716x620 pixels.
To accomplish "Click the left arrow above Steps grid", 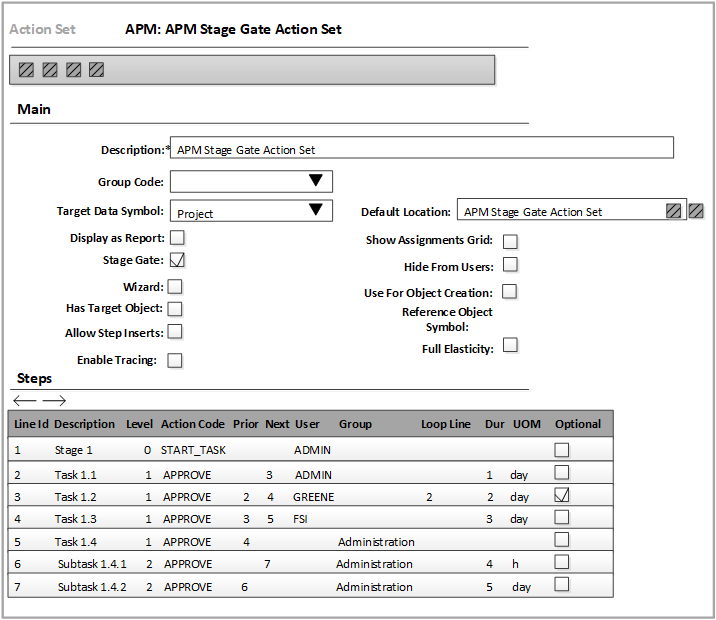I will click(25, 400).
